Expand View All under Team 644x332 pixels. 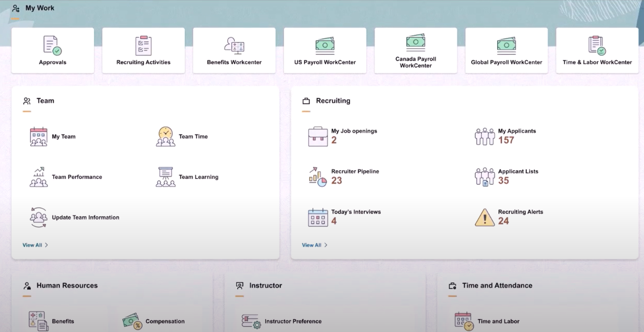pyautogui.click(x=35, y=245)
